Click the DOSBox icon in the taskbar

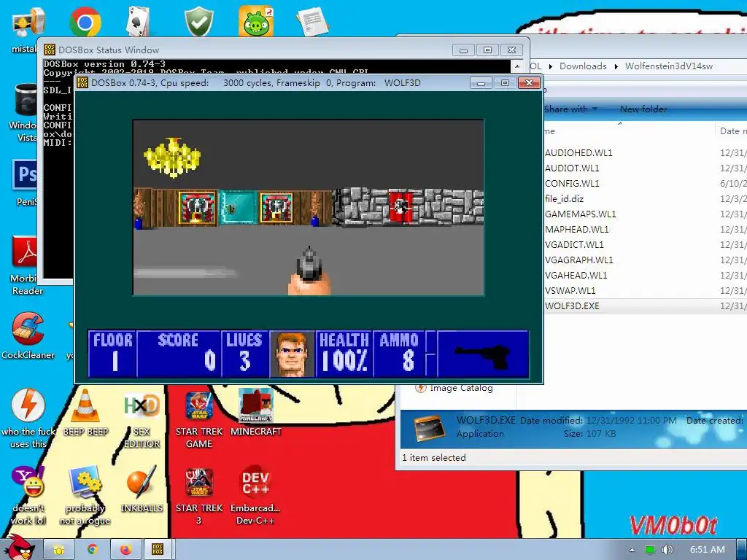click(x=158, y=550)
